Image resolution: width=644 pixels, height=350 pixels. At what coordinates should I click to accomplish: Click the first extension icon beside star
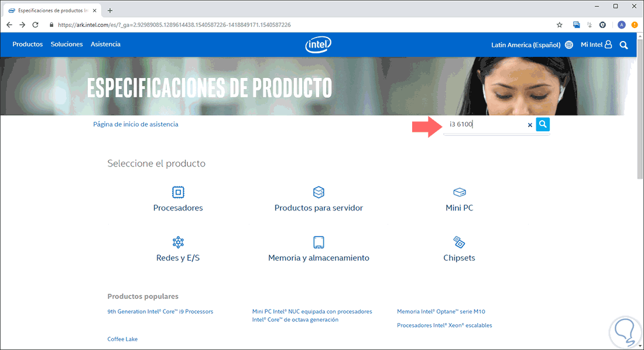tap(577, 25)
